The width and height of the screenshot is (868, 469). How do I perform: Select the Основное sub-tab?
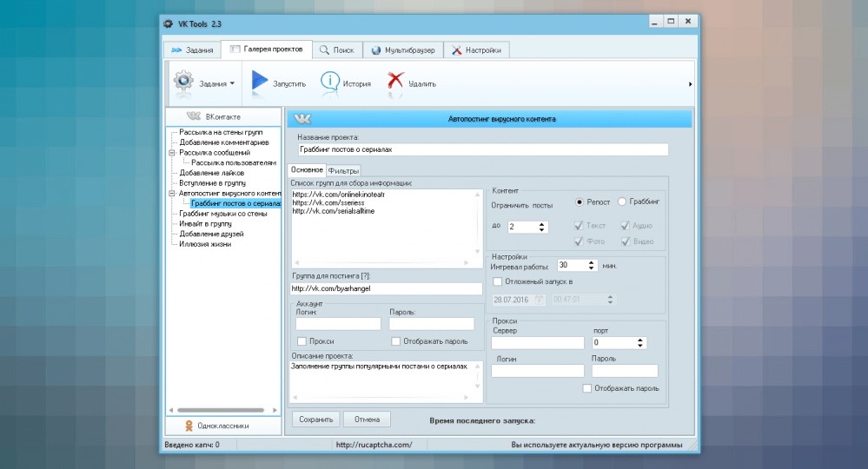tap(307, 169)
